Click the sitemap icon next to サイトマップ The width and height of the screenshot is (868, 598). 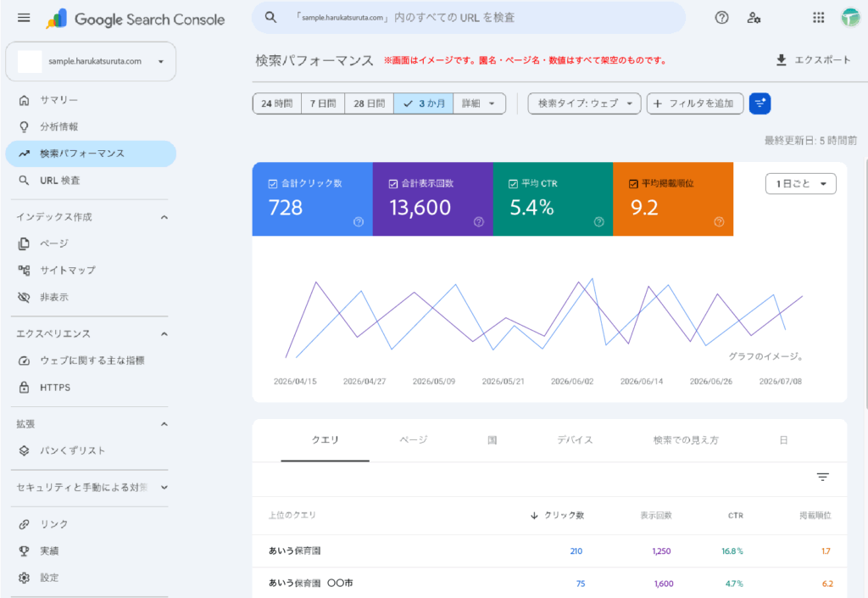click(24, 271)
